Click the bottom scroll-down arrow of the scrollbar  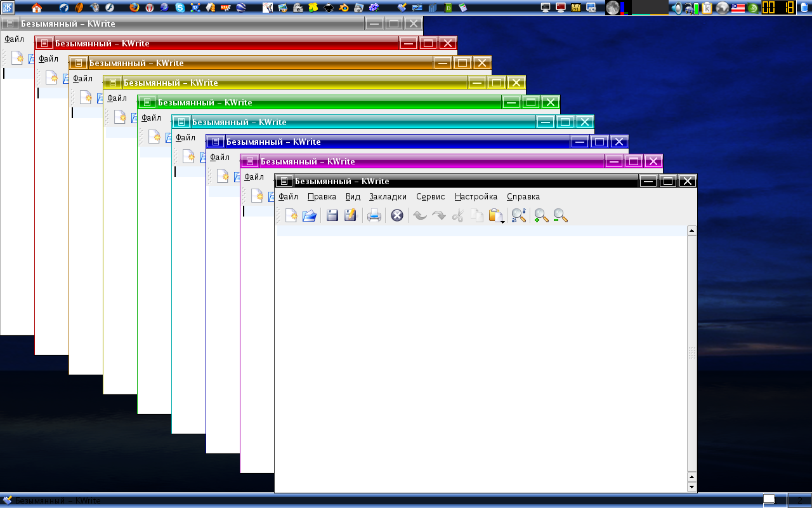[692, 487]
